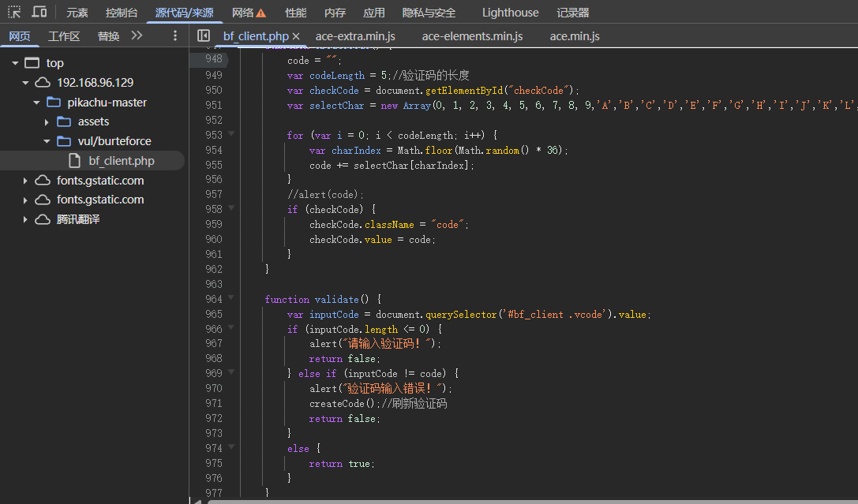Close the bf_client.php editor tab
858x504 pixels.
coord(296,37)
